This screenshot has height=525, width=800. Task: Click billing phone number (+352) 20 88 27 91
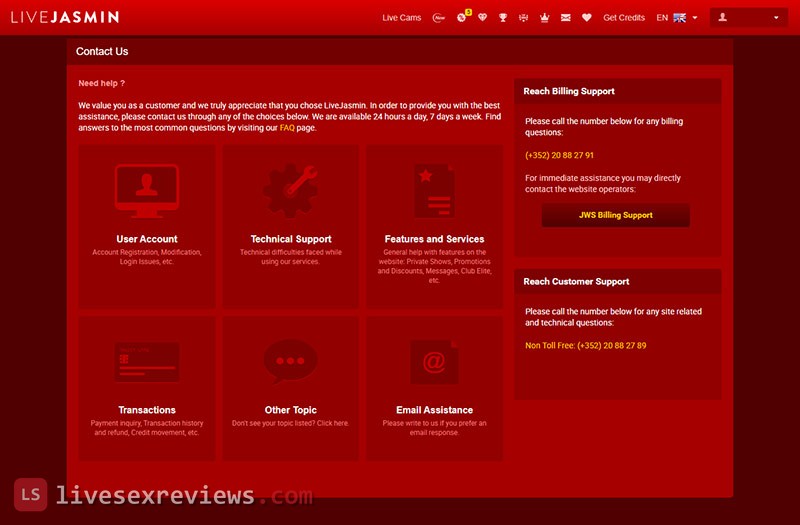[x=559, y=155]
